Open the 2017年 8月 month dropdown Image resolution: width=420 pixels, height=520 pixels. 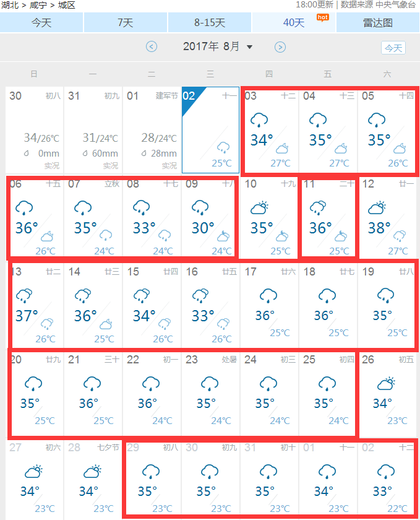tap(218, 46)
